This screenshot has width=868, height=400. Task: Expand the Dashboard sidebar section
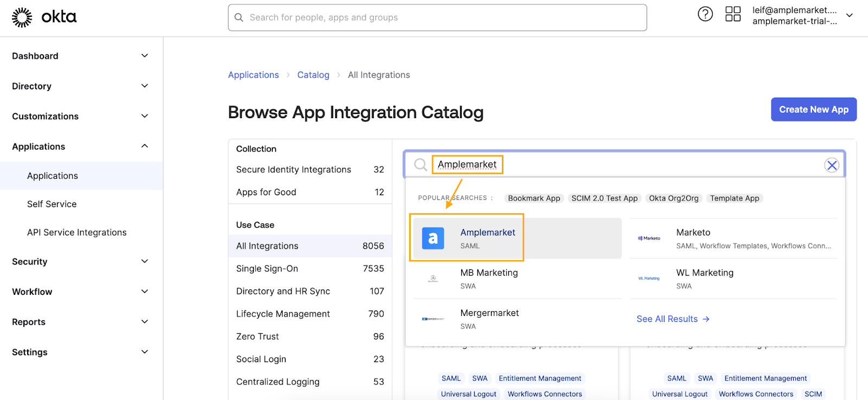tap(144, 56)
